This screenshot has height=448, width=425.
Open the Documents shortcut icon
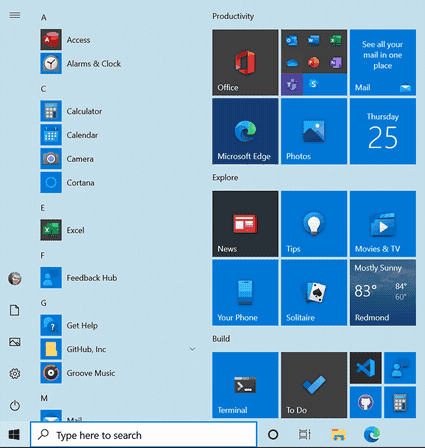pyautogui.click(x=15, y=310)
